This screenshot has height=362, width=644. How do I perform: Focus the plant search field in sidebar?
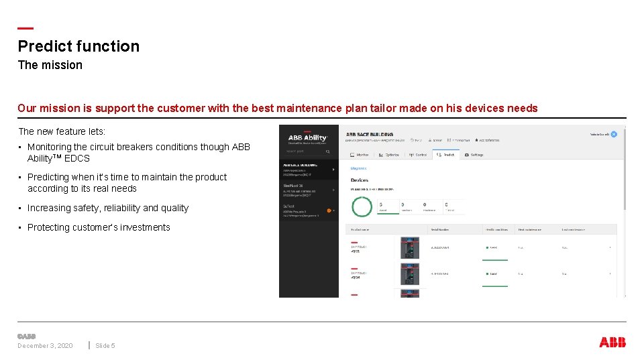[308, 152]
